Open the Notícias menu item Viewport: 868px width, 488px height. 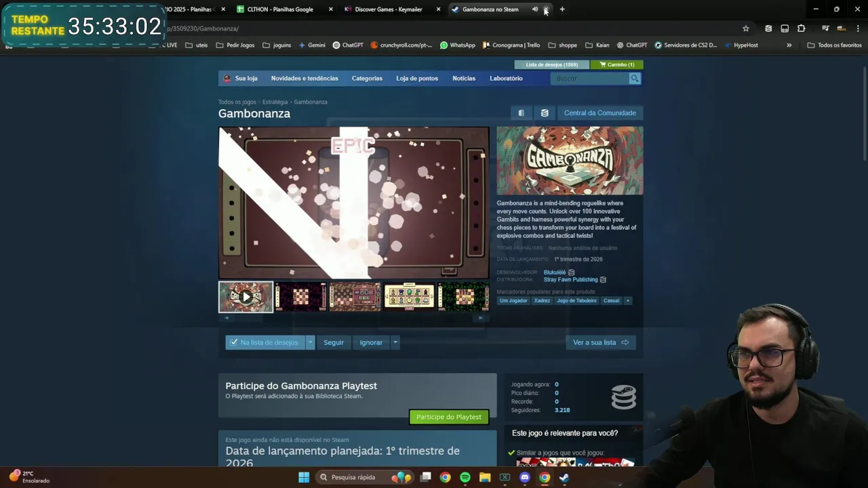pos(464,79)
